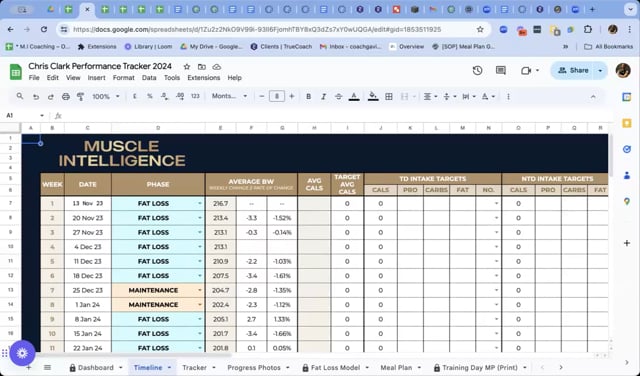Viewport: 640px width, 376px height.
Task: Open the zoom level dropdown
Action: coord(106,97)
